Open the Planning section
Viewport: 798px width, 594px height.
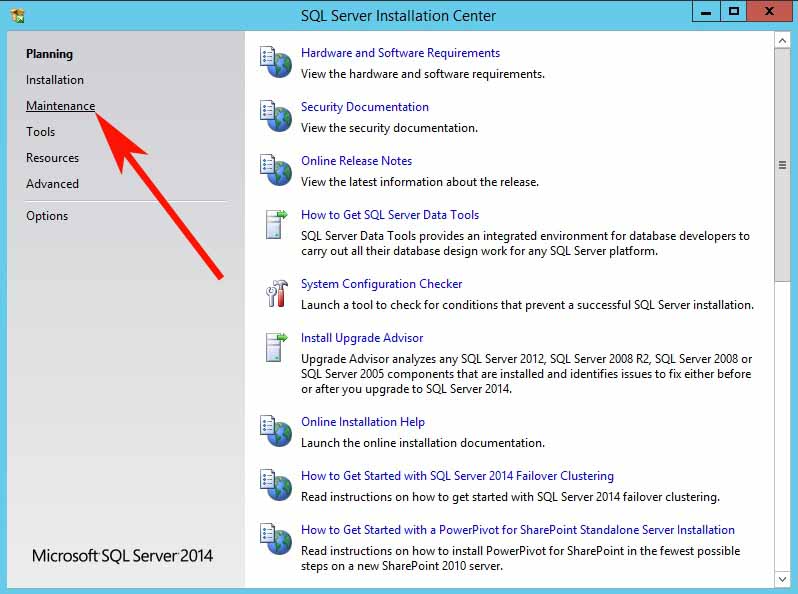(49, 54)
